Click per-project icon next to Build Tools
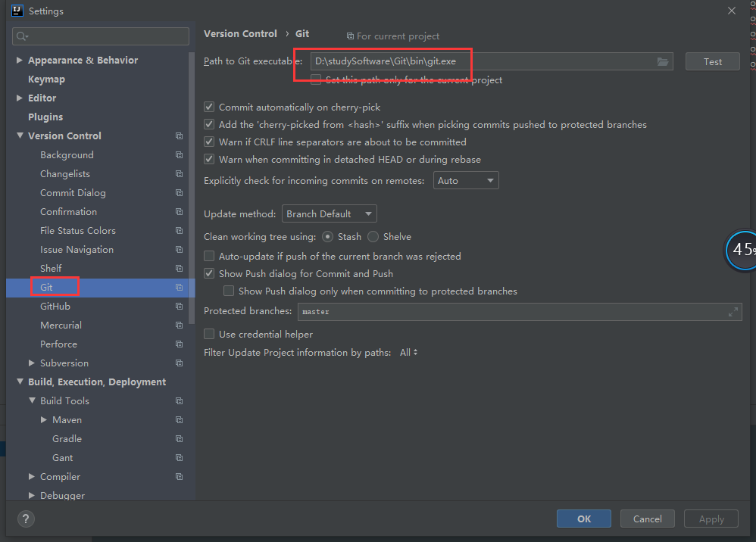 179,401
